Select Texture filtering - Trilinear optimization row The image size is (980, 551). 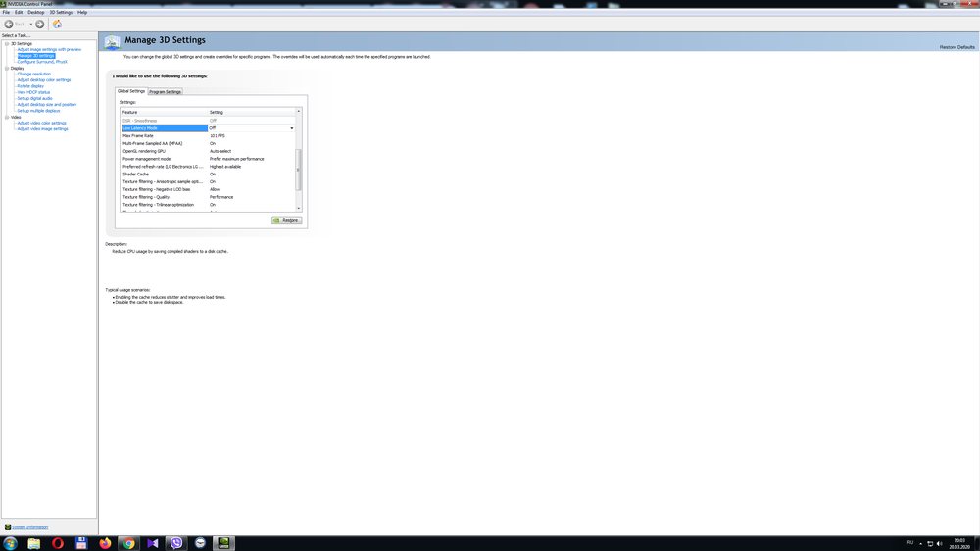[208, 205]
